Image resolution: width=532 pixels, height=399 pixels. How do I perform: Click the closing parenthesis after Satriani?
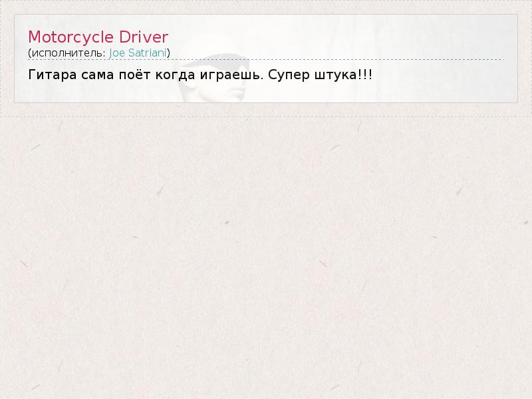[x=168, y=53]
